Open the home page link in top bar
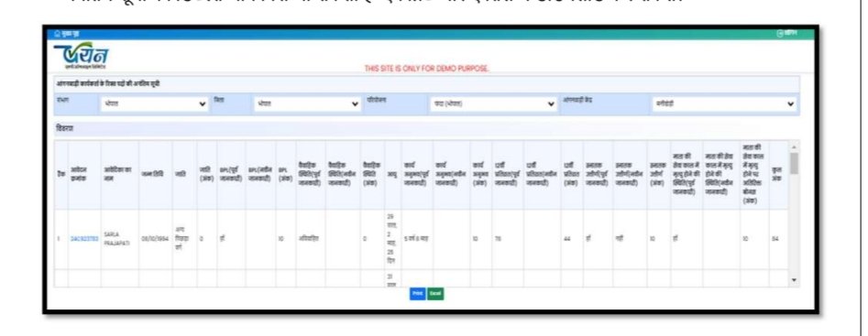 click(x=66, y=34)
